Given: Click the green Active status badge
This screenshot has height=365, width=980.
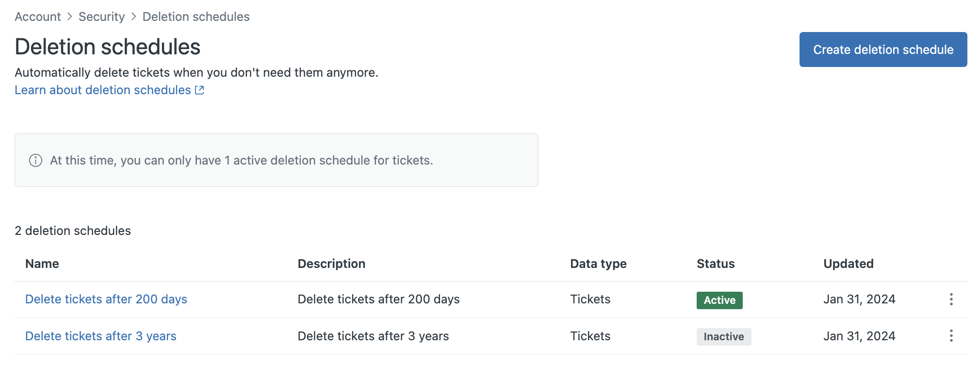Looking at the screenshot, I should (x=719, y=300).
